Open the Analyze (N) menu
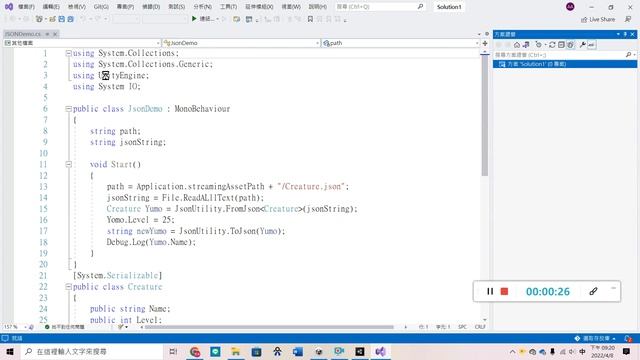Viewport: 640px width, 360px height. point(202,7)
